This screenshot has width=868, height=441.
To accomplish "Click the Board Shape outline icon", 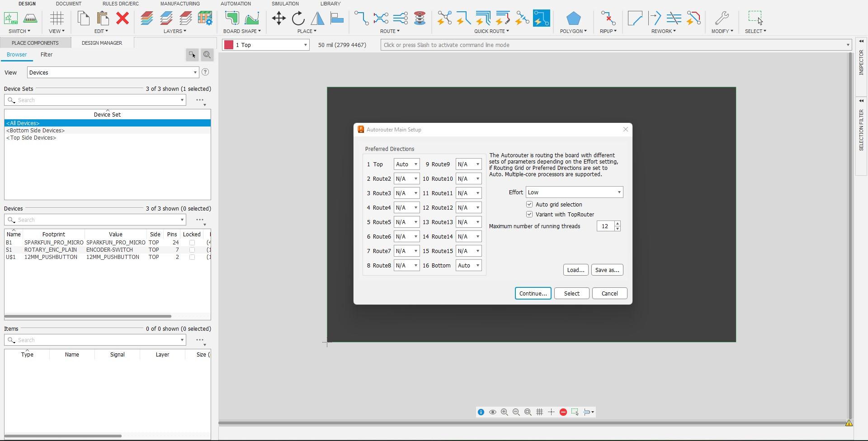I will [232, 19].
